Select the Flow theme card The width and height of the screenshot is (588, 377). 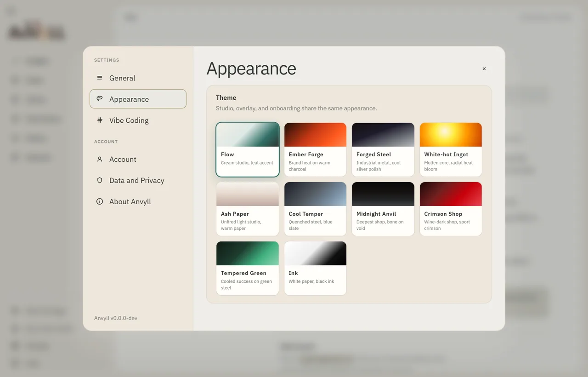click(x=248, y=149)
